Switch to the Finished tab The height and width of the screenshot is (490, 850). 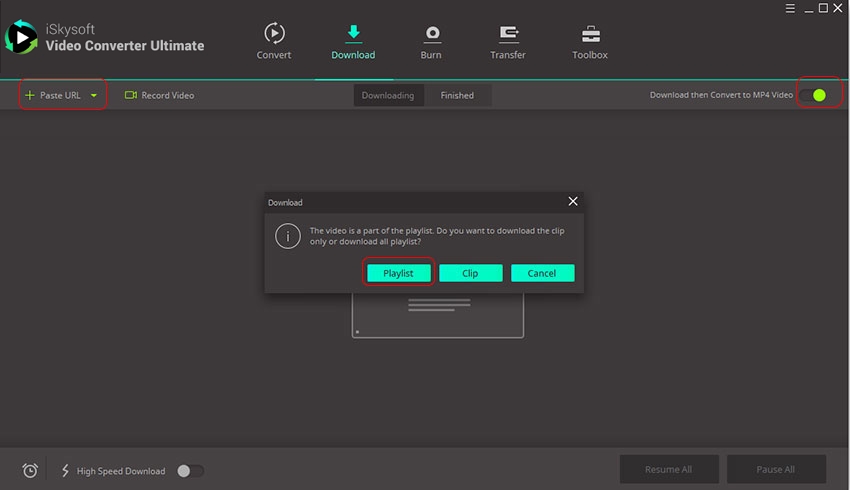tap(457, 96)
